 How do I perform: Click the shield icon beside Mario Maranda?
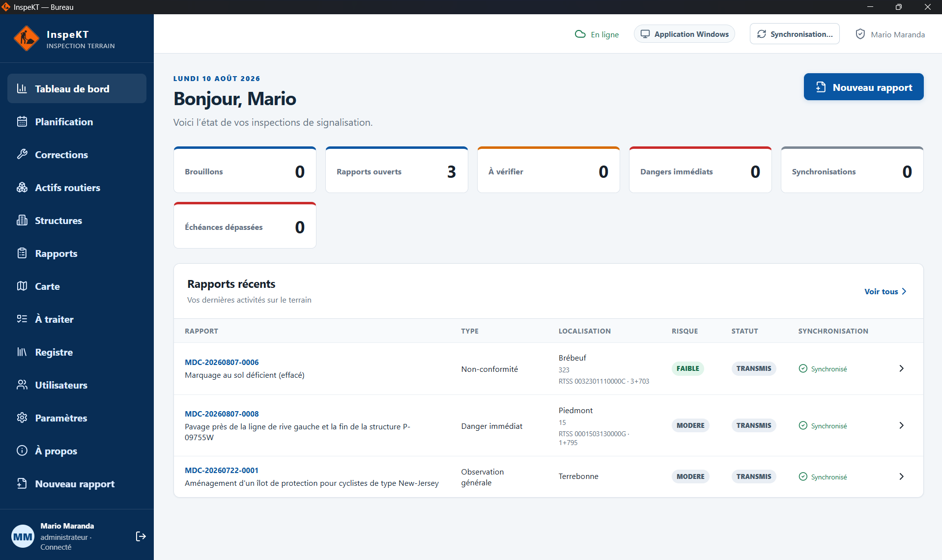[860, 34]
